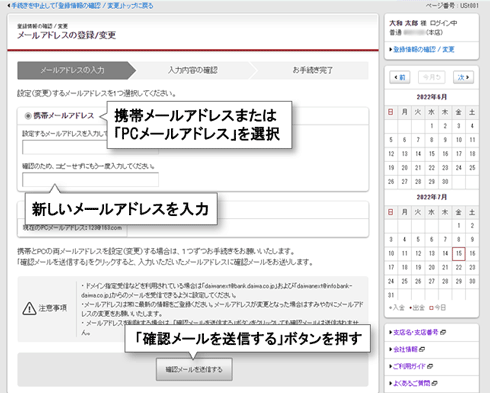Click the external-window icon beside 会社情報

[x=422, y=349]
